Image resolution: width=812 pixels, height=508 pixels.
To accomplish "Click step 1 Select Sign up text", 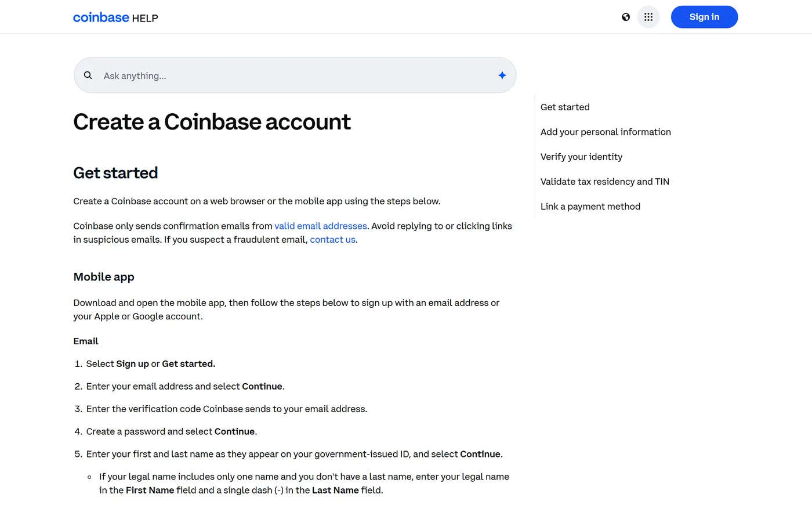I will click(x=151, y=364).
